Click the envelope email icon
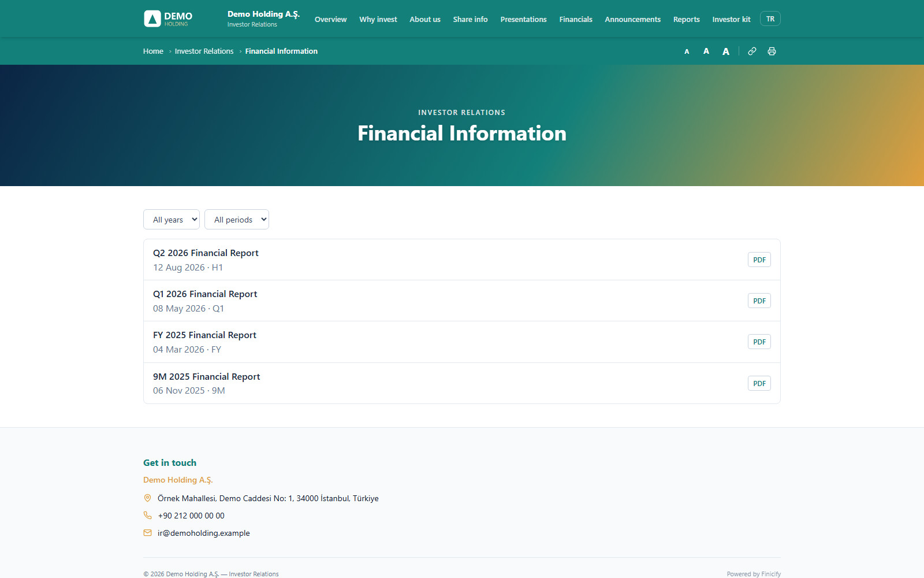Viewport: 924px width, 578px height. [147, 533]
